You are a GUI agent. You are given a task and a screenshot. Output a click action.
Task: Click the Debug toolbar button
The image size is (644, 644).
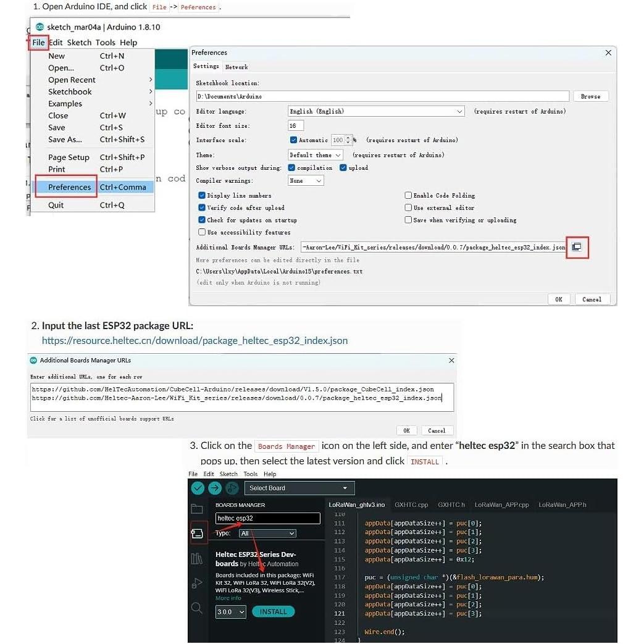[232, 488]
